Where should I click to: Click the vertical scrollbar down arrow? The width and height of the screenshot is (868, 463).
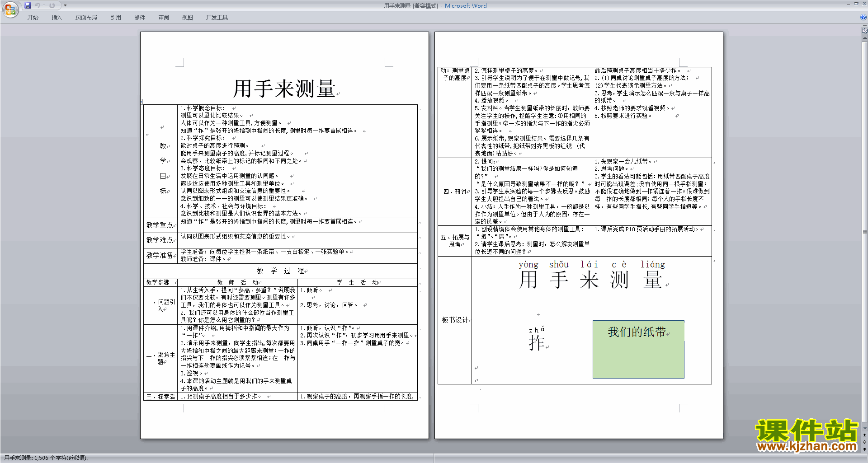tap(865, 428)
